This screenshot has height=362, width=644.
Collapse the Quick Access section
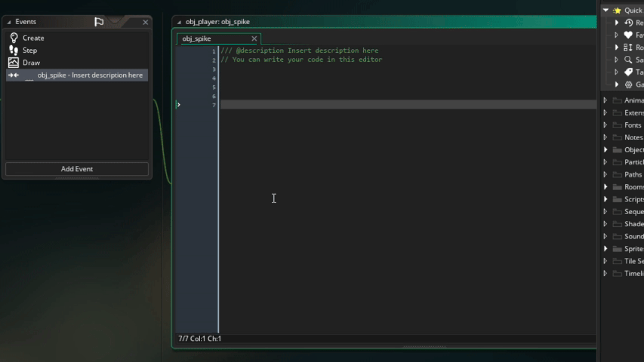point(606,10)
